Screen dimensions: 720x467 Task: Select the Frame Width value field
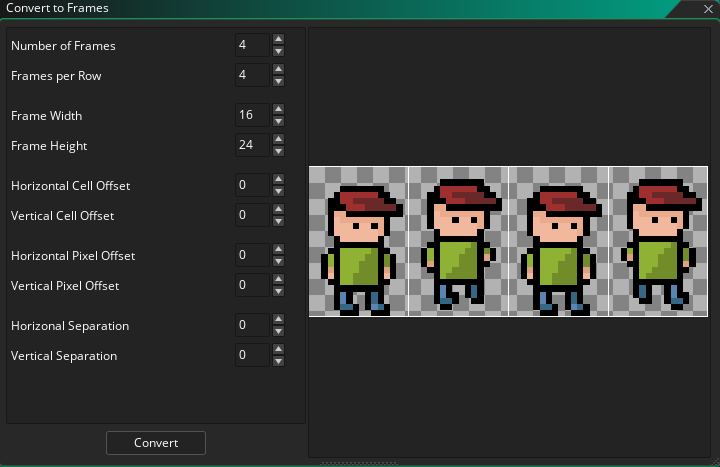(253, 115)
